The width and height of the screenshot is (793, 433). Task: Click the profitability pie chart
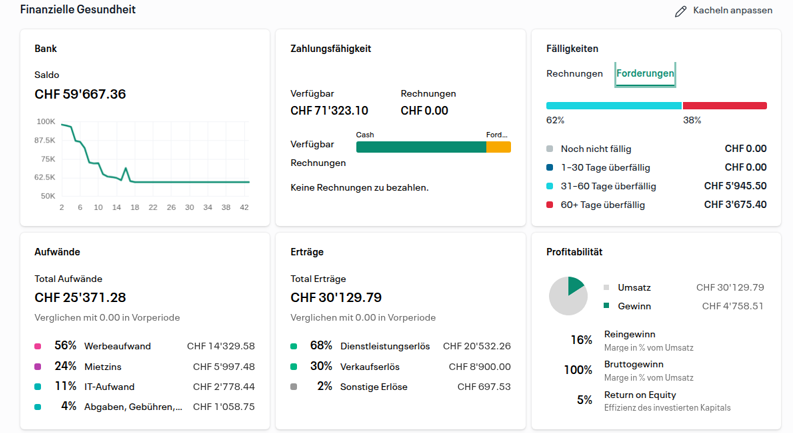568,296
